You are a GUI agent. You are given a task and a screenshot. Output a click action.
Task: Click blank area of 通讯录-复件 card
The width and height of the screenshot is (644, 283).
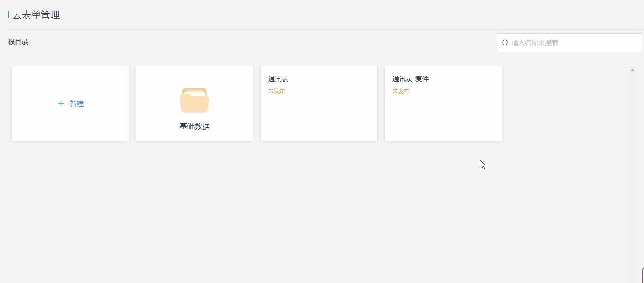coord(443,119)
